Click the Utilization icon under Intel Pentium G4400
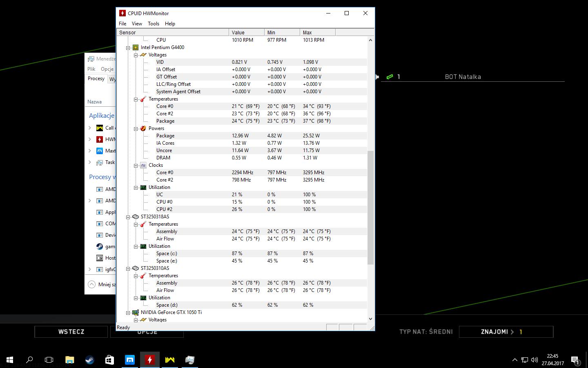Screen dimensions: 588x368 click(x=143, y=187)
